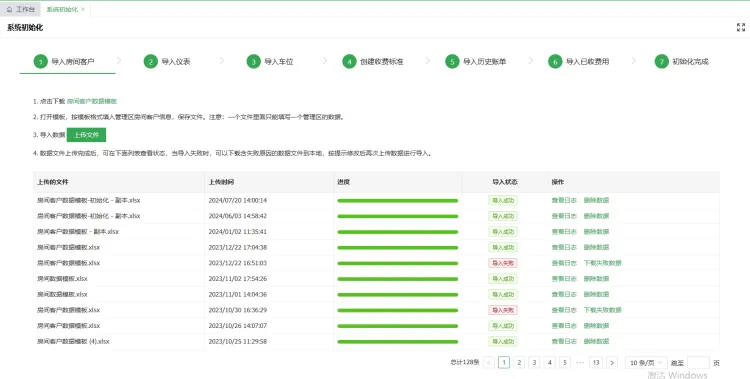Screen dimensions: 750x379
Task: Go to step 7 初始化完成
Action: pos(682,62)
